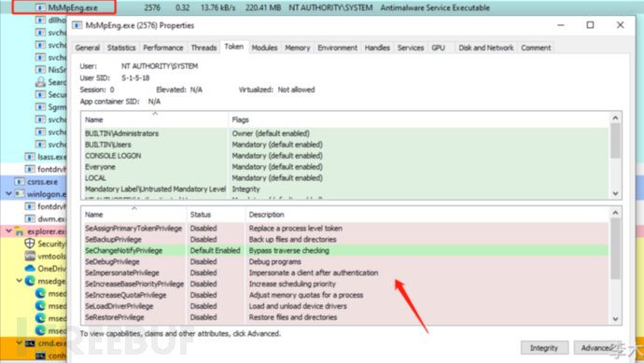Click the groups list scrollbar down arrow
The width and height of the screenshot is (644, 363).
click(615, 193)
